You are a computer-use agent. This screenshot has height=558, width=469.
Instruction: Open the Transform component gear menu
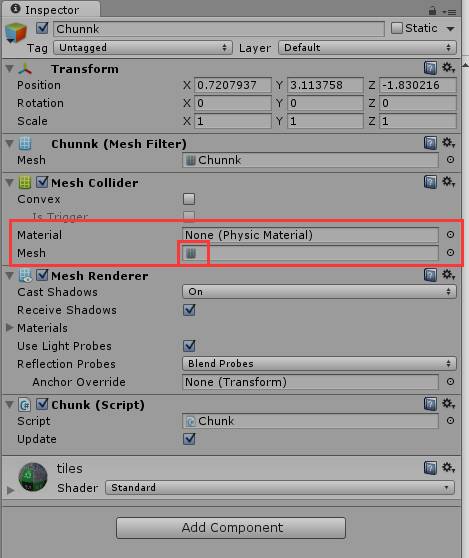click(448, 68)
